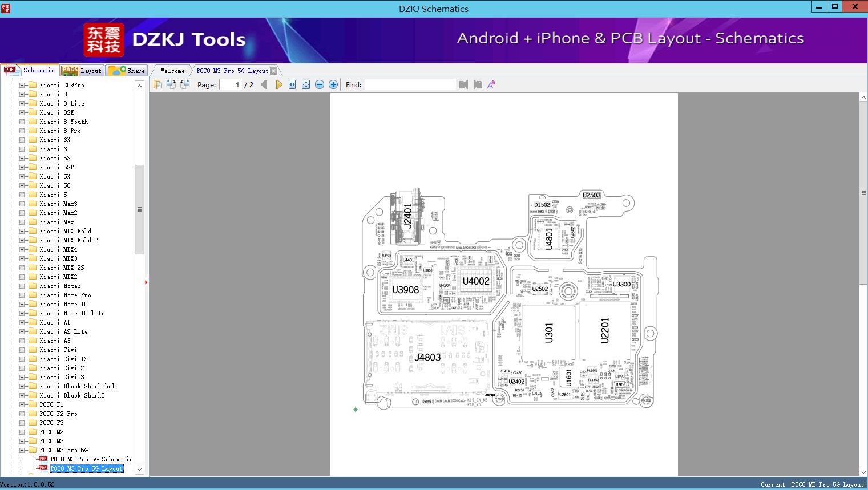
Task: Open the Welcome document tab
Action: pos(172,71)
